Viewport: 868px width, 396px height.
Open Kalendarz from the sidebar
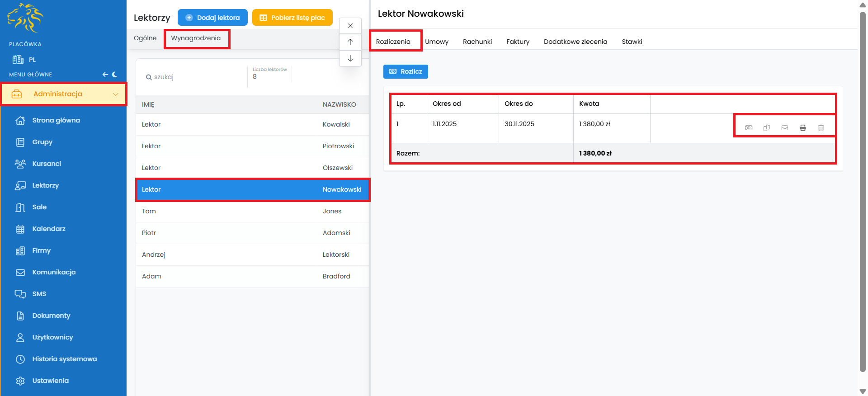(x=49, y=229)
